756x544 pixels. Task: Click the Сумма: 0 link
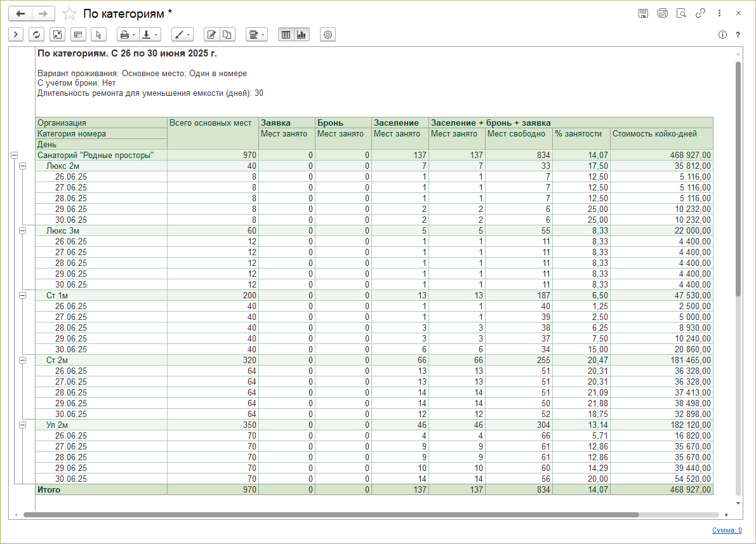point(726,530)
